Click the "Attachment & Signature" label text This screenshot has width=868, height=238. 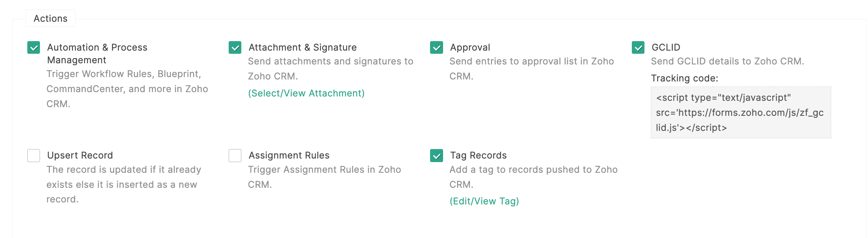(x=303, y=47)
